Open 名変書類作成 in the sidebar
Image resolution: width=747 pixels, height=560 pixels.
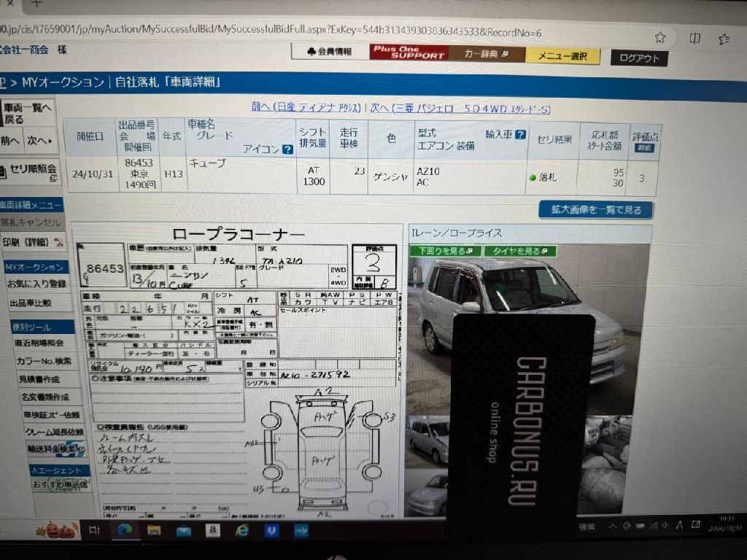coord(45,397)
